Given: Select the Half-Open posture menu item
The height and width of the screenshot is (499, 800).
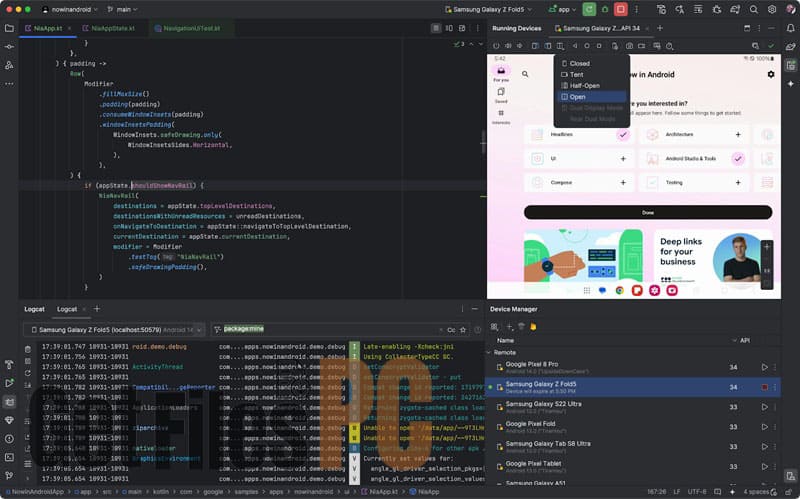Looking at the screenshot, I should point(592,86).
